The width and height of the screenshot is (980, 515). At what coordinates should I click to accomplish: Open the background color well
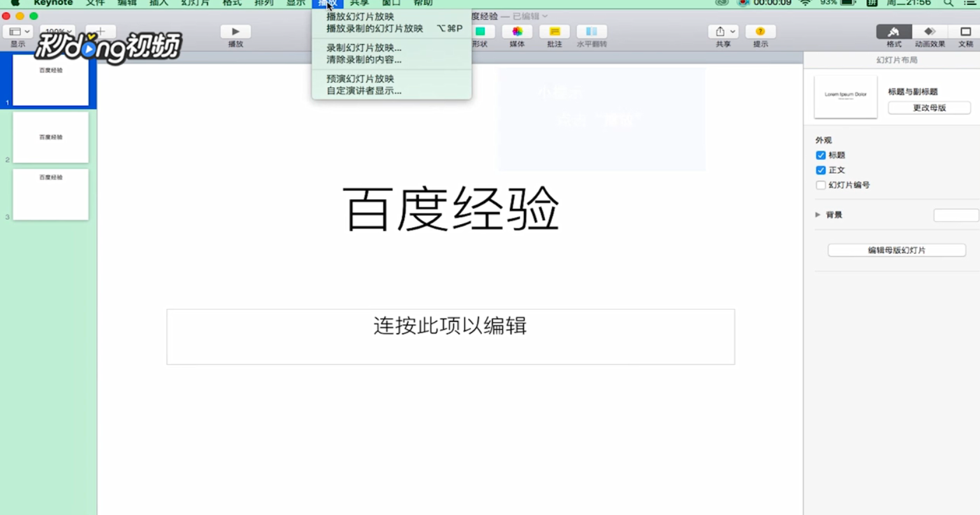pyautogui.click(x=956, y=215)
